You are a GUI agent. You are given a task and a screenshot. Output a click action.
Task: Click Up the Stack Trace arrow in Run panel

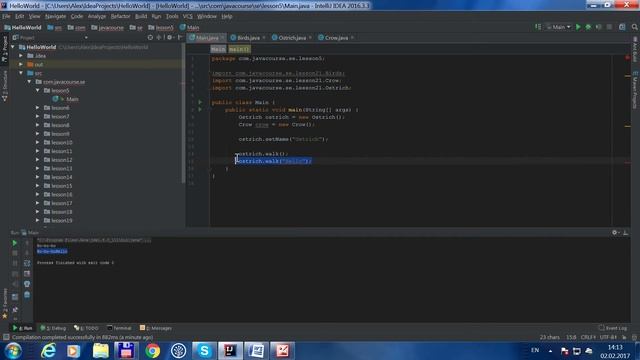27,243
